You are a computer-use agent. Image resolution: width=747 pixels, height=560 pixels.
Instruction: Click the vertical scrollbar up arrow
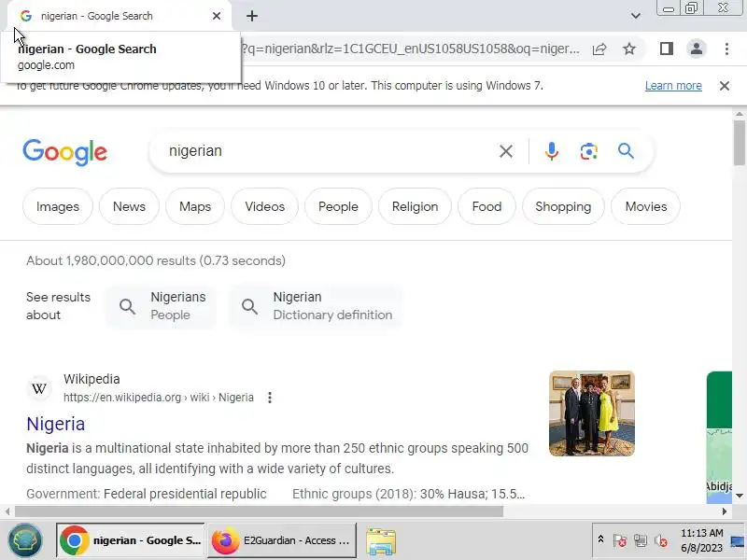(x=740, y=114)
